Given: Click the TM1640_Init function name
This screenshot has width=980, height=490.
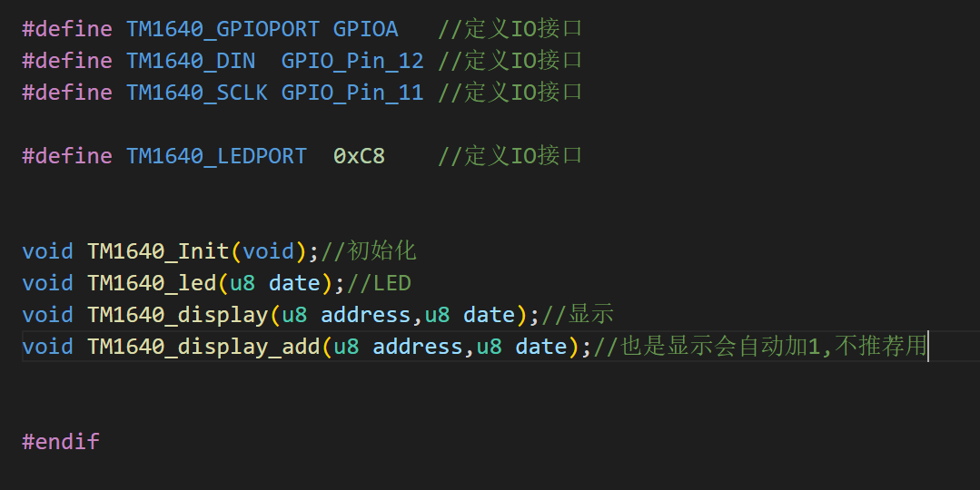Looking at the screenshot, I should coord(158,251).
